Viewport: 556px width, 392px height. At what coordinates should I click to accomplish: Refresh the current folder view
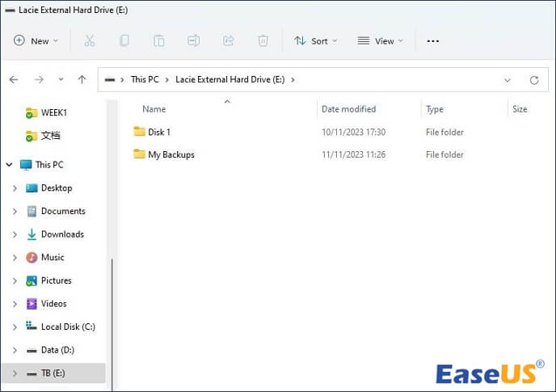pyautogui.click(x=533, y=80)
